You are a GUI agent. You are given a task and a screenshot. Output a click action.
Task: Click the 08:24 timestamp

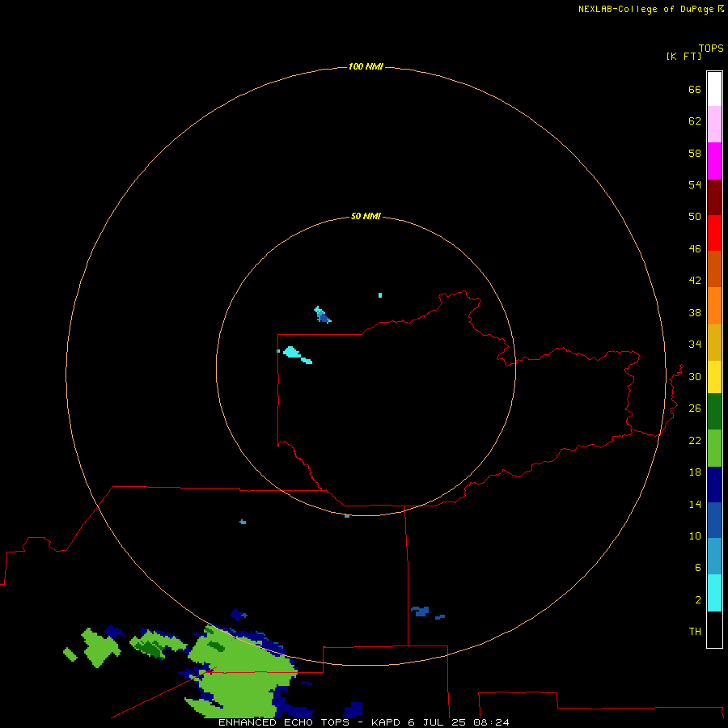491,722
